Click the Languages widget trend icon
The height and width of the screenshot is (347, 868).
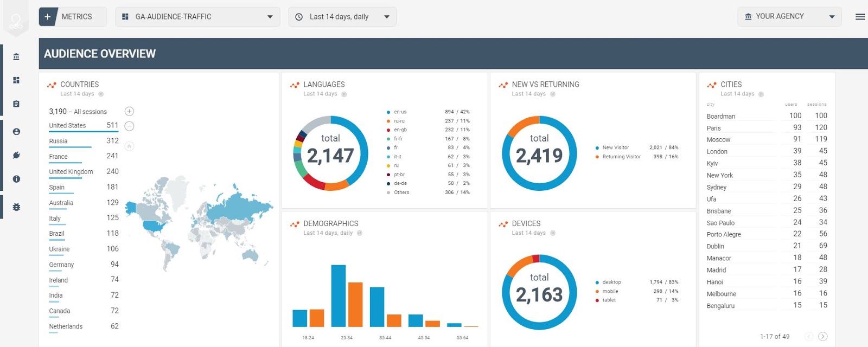pos(295,85)
